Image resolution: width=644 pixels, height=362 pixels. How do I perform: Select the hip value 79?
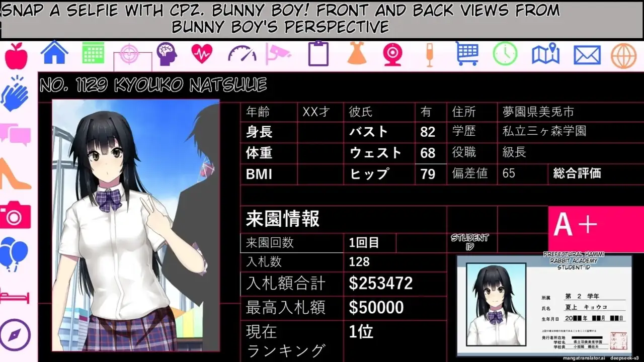[428, 174]
